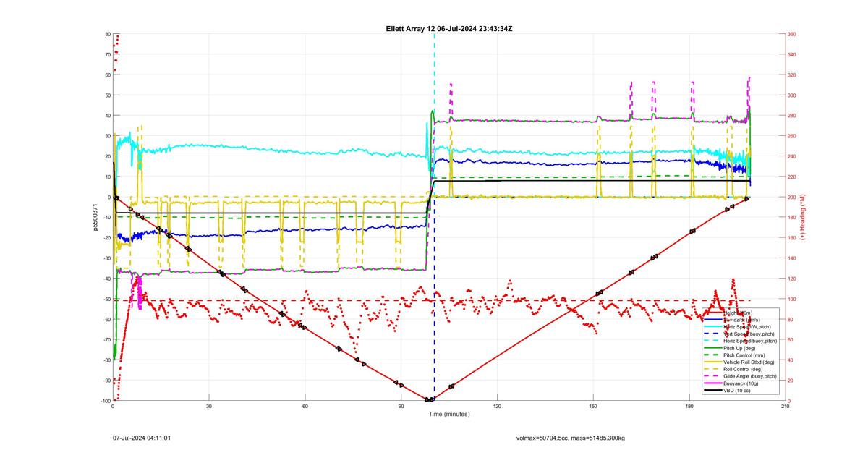Image resolution: width=868 pixels, height=450 pixels.
Task: Click the Time axis tick label '150'
Action: coord(593,407)
